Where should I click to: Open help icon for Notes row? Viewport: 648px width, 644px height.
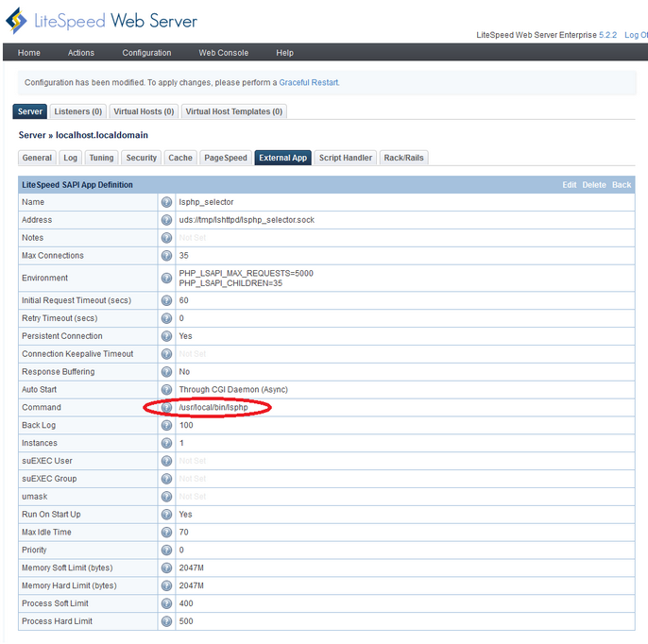166,238
